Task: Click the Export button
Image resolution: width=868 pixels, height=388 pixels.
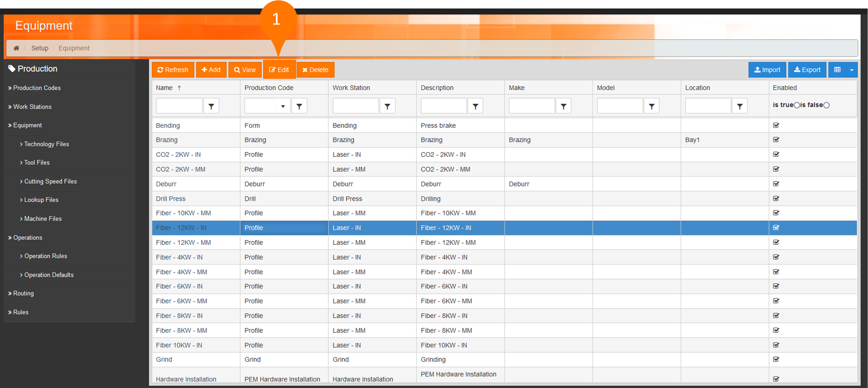Action: (807, 70)
